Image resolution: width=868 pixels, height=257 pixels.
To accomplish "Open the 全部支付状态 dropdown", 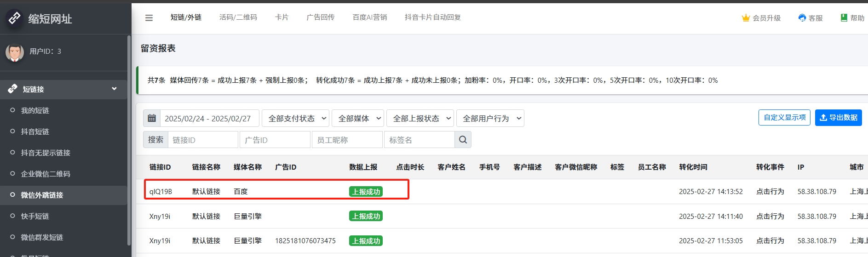I will point(295,119).
